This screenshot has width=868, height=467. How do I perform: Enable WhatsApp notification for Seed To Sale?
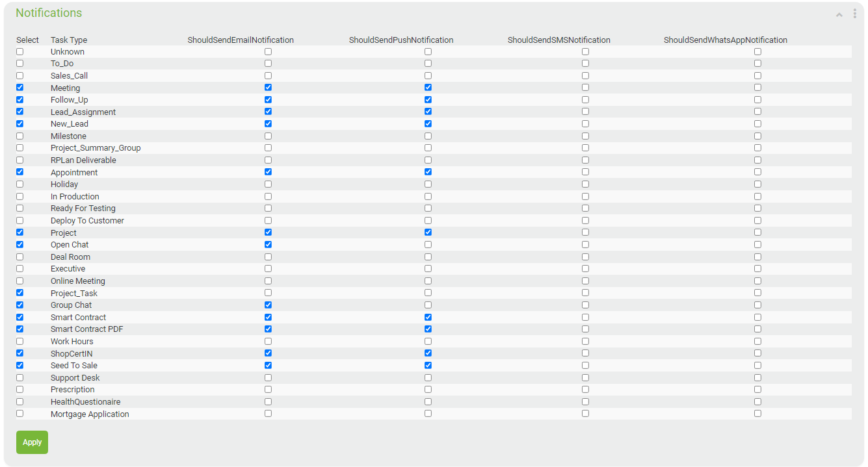click(x=757, y=365)
